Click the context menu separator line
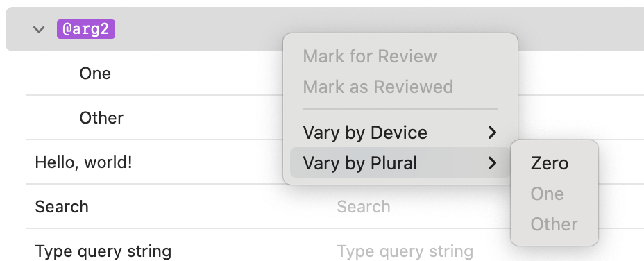644x261 pixels. pos(400,109)
